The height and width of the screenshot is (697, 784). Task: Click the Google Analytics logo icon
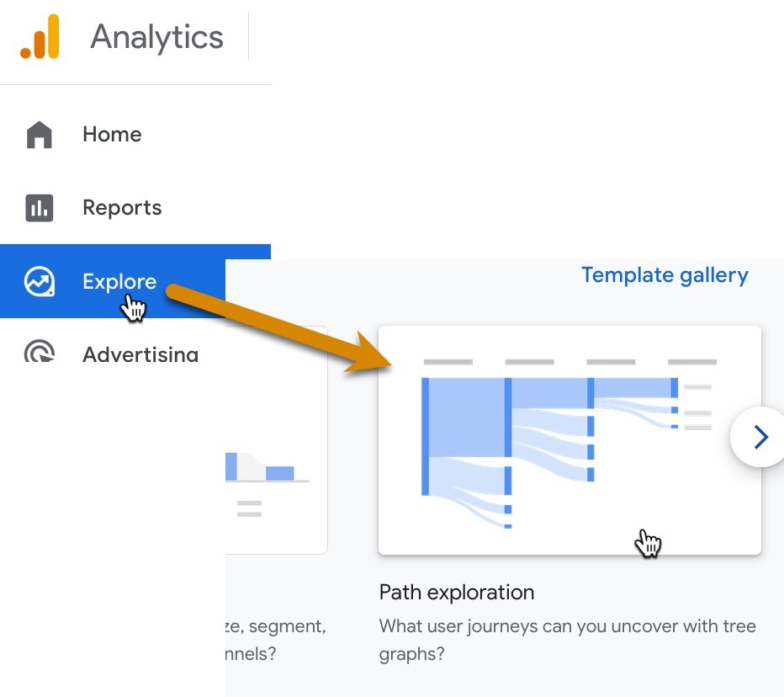click(40, 36)
